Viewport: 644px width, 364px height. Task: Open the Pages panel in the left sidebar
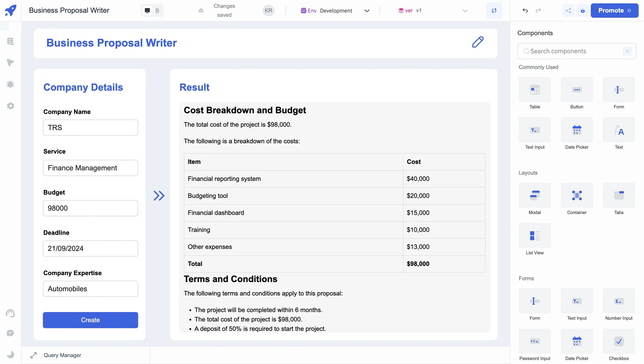(x=10, y=41)
